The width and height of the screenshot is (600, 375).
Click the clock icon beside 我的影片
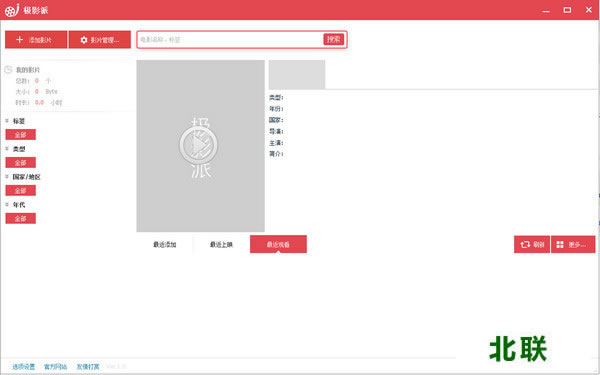(8, 70)
